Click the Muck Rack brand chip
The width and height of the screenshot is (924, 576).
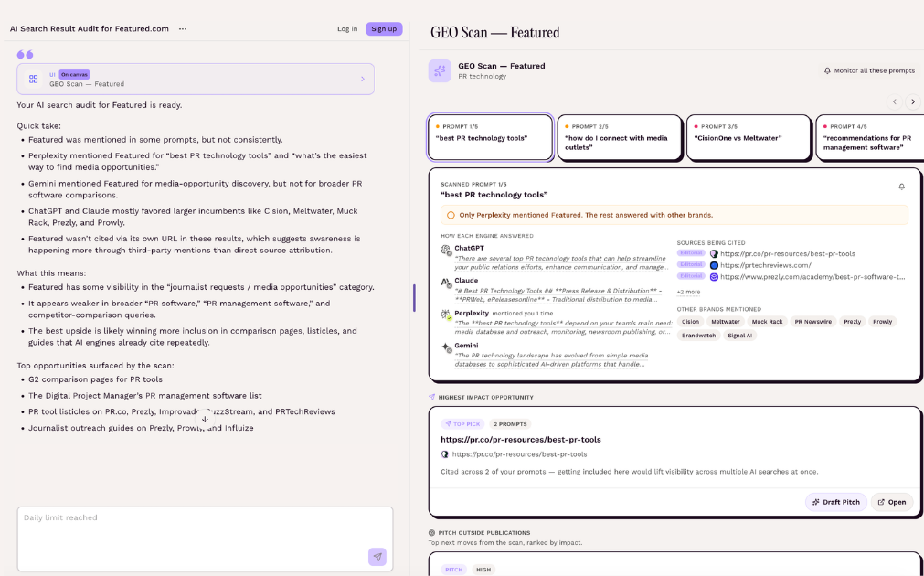pyautogui.click(x=767, y=322)
